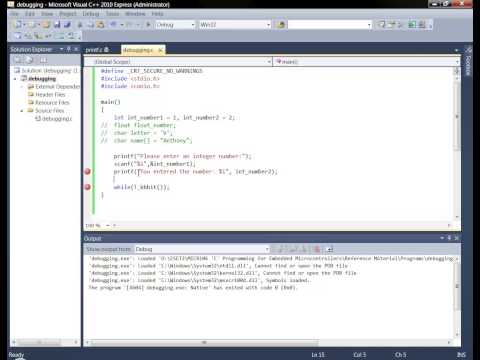This screenshot has width=480, height=360.
Task: Toggle word wrap in the Output panel
Action: 330,249
